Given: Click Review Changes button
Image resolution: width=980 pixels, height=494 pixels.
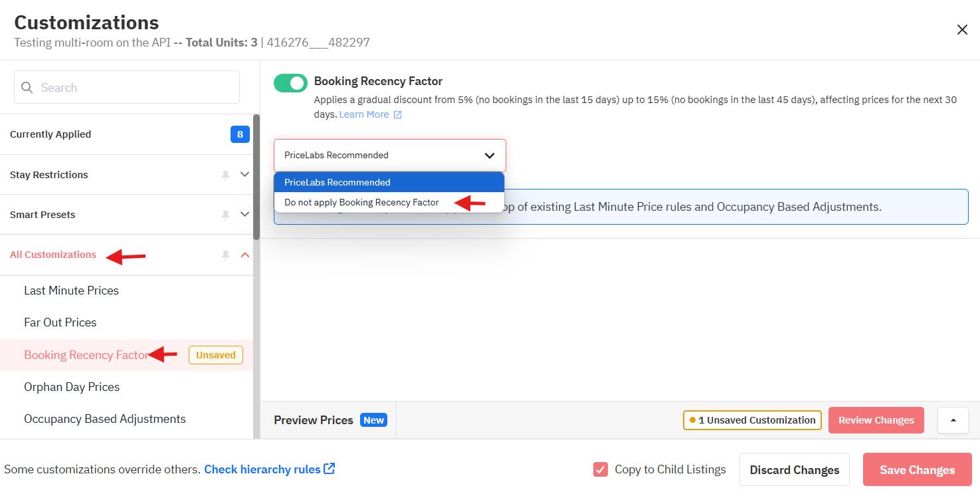Looking at the screenshot, I should pyautogui.click(x=876, y=420).
